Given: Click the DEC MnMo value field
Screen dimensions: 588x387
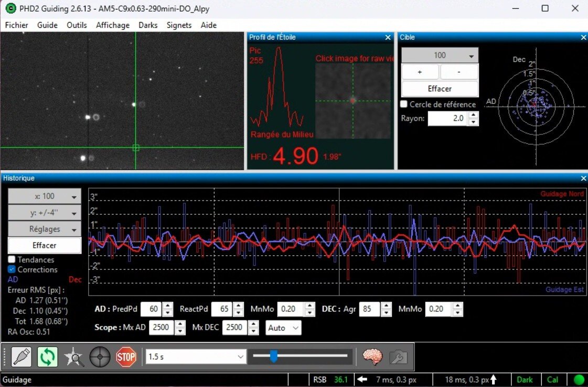Looking at the screenshot, I should click(x=439, y=309).
